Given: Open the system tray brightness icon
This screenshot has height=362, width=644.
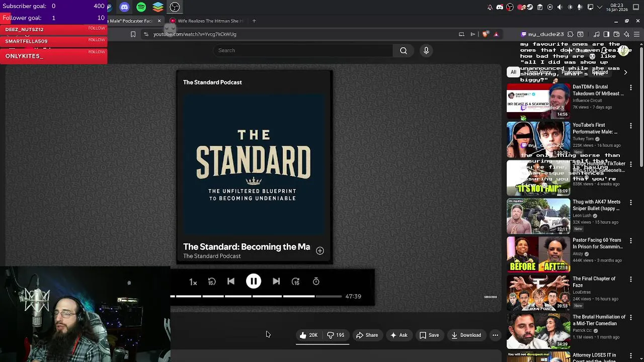Looking at the screenshot, I should tap(570, 7).
